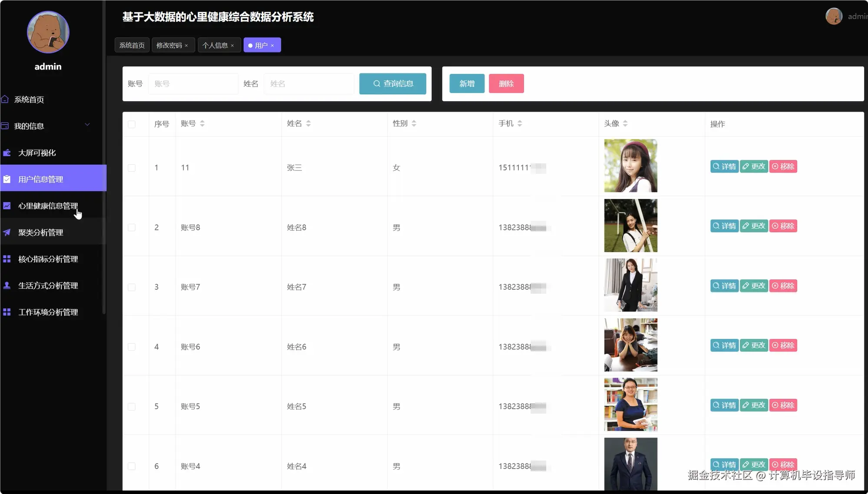This screenshot has width=868, height=494.
Task: Switch to the 个人信息 tab
Action: pos(219,45)
